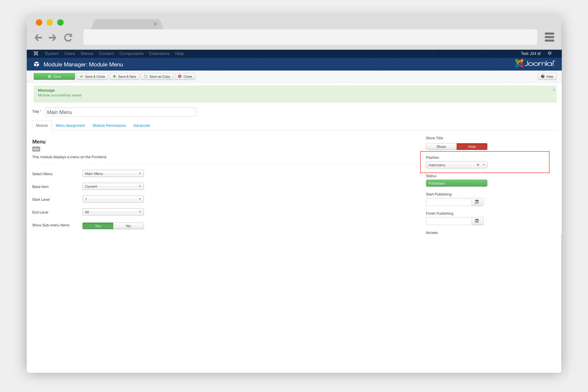Open the End Level dropdown
588x392 pixels.
coord(113,212)
